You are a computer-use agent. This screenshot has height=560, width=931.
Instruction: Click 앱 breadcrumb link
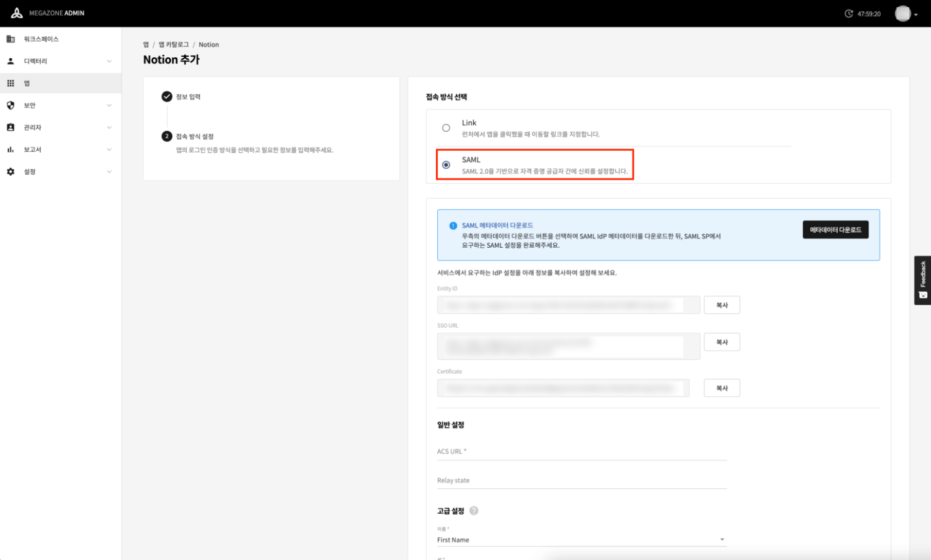click(146, 45)
